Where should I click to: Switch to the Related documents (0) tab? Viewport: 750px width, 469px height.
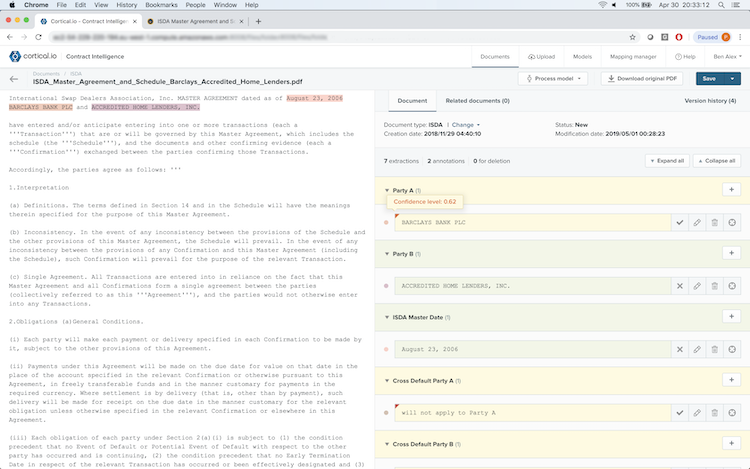click(x=477, y=101)
